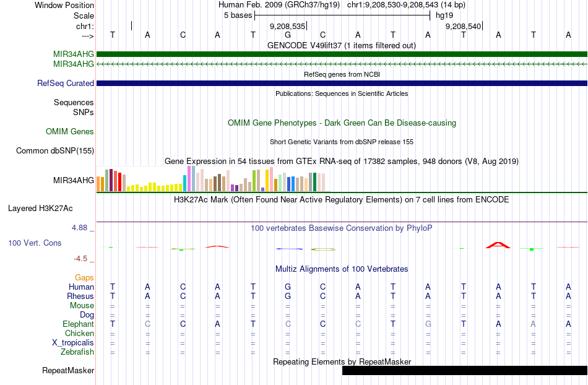The image size is (588, 385).
Task: Open the Layered H3K27Ac track label
Action: click(40, 209)
